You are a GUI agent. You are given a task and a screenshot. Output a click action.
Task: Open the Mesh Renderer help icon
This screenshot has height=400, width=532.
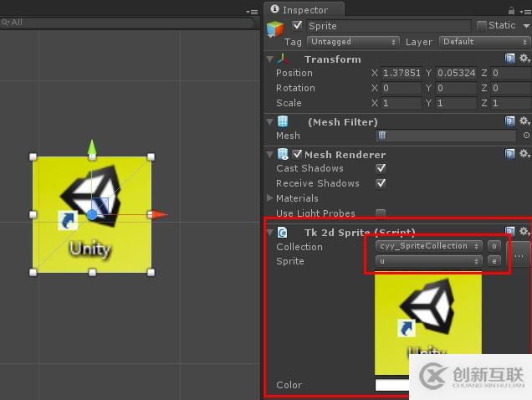point(509,154)
